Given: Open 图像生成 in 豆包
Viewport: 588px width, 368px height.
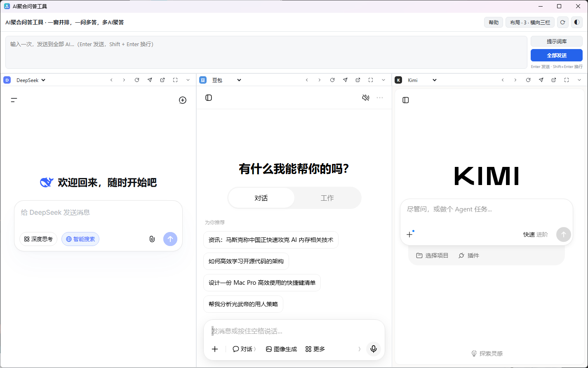Looking at the screenshot, I should click(281, 349).
